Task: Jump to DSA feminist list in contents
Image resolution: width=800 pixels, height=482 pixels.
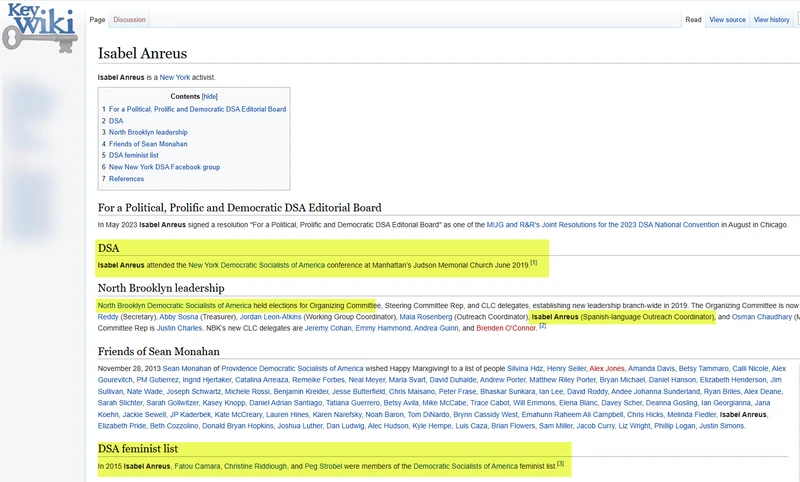Action: (x=133, y=155)
